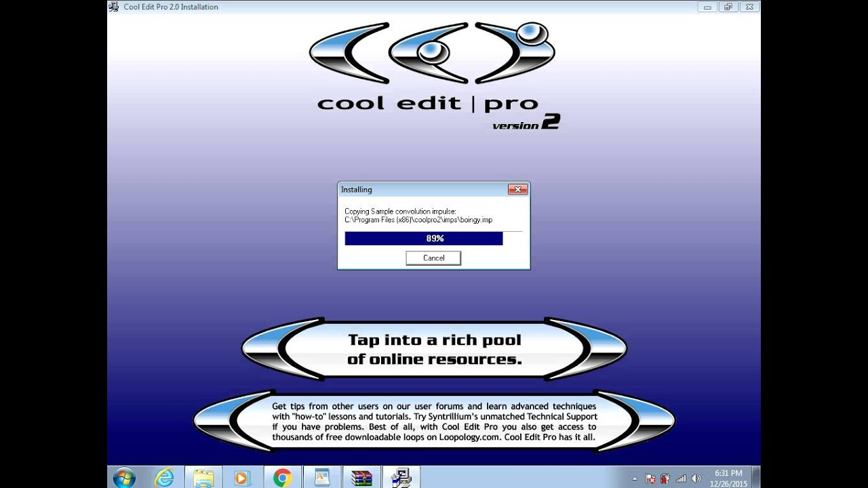Open network signal tray icon

point(681,478)
